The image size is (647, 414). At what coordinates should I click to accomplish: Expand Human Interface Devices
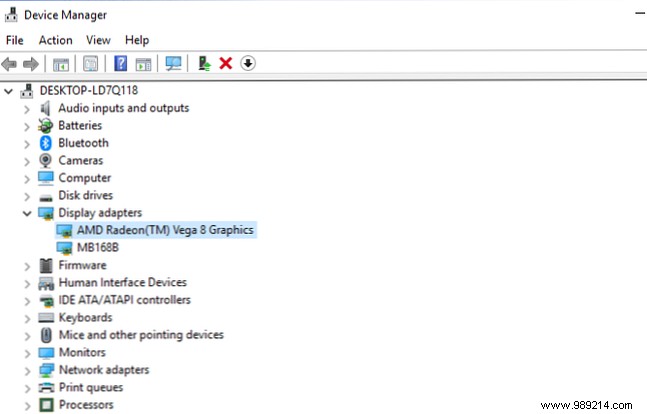(x=27, y=284)
